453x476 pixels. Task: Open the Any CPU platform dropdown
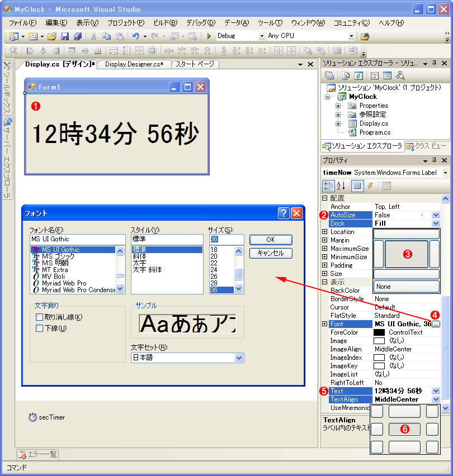[352, 36]
